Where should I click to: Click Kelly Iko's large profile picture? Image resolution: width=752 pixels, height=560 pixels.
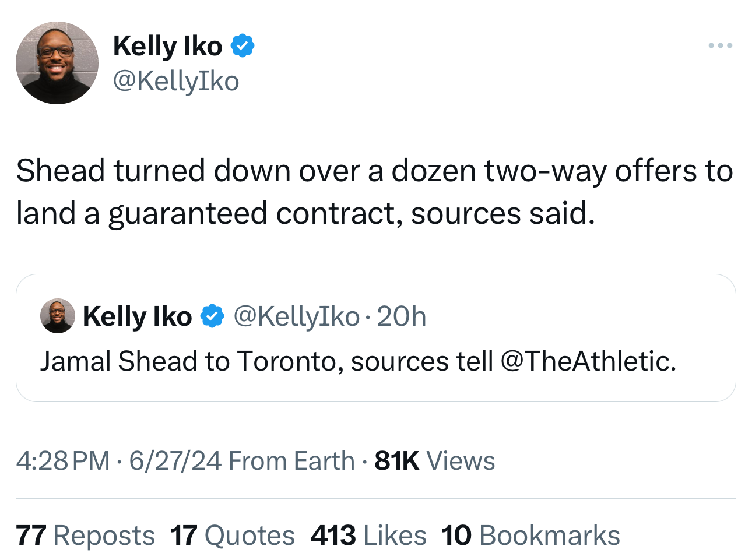57,63
